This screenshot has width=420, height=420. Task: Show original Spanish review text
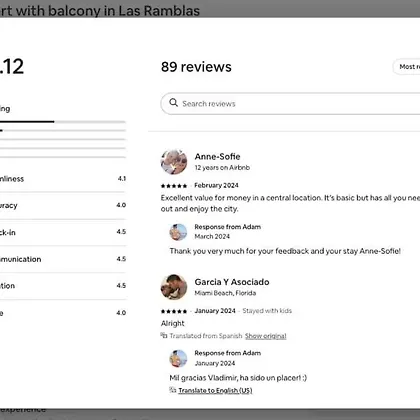[266, 336]
